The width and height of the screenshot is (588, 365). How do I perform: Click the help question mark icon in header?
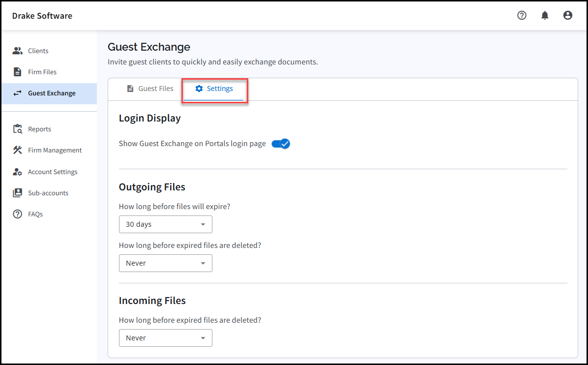pyautogui.click(x=522, y=15)
